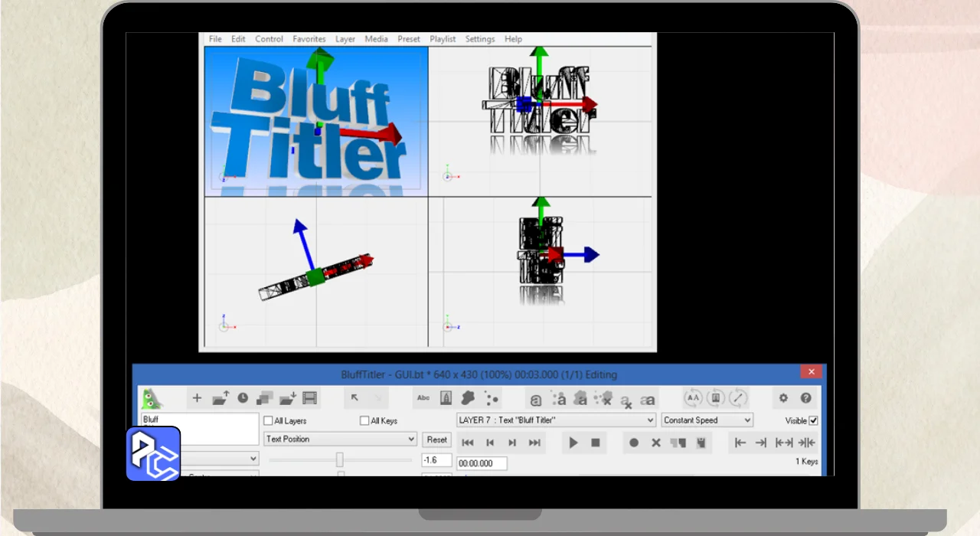
Task: Click the Abc add text layer icon
Action: (423, 398)
